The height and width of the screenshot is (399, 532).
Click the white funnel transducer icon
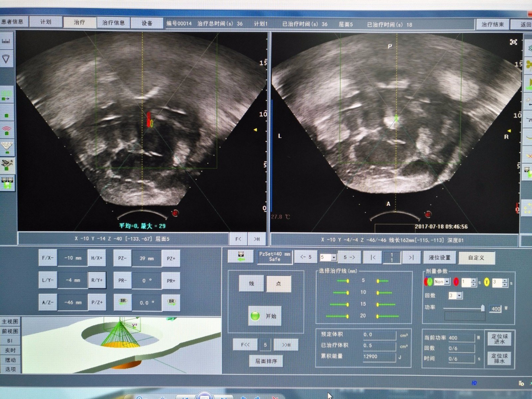click(7, 148)
